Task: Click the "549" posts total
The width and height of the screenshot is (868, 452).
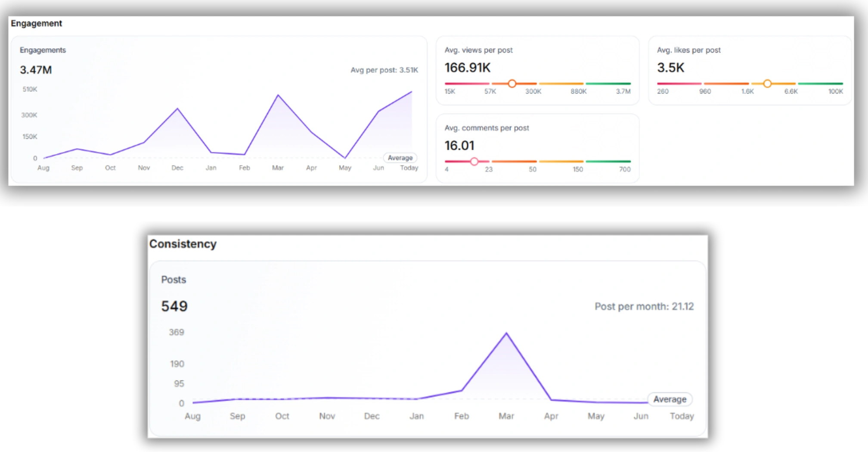Action: tap(174, 306)
